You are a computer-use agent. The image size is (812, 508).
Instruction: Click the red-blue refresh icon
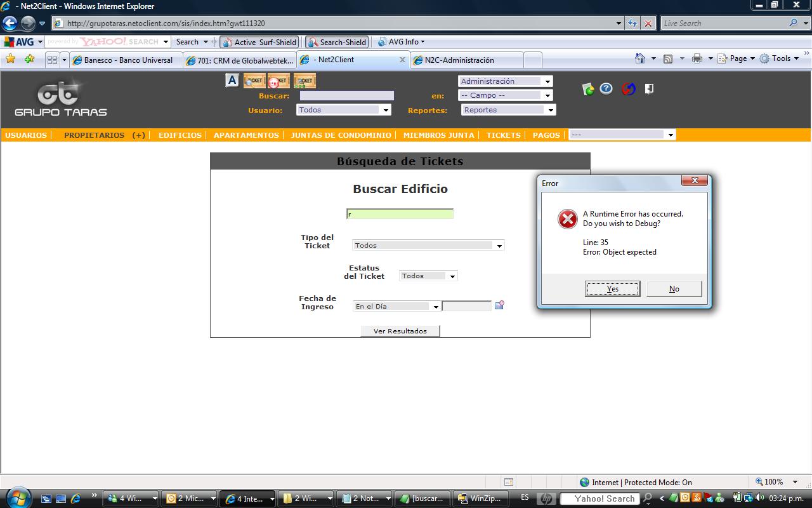click(x=629, y=88)
